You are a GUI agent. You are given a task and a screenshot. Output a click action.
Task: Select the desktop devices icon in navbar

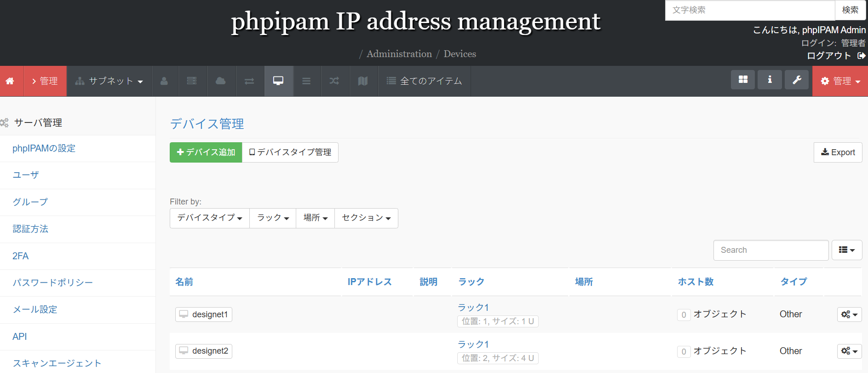pos(278,81)
